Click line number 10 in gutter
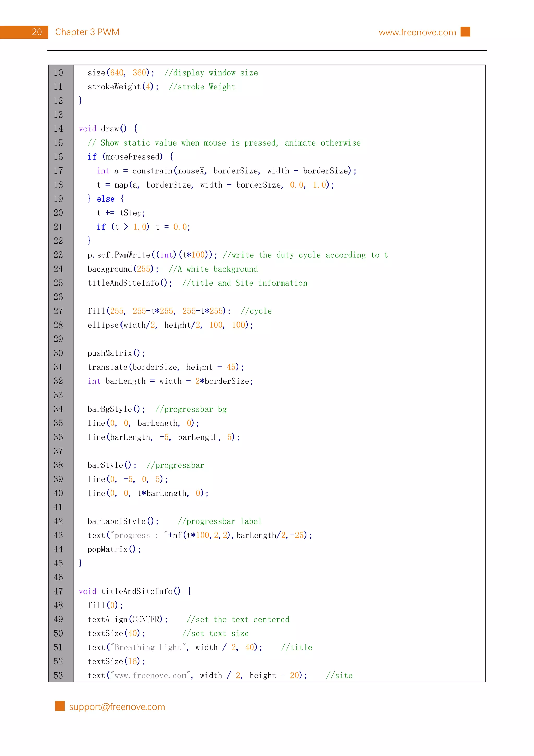The image size is (534, 756). [58, 73]
